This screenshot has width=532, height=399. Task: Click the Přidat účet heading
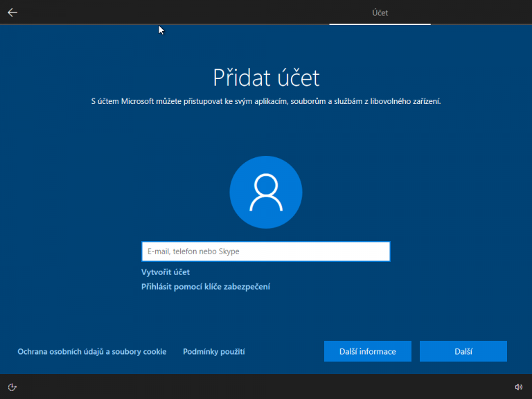[x=266, y=77]
